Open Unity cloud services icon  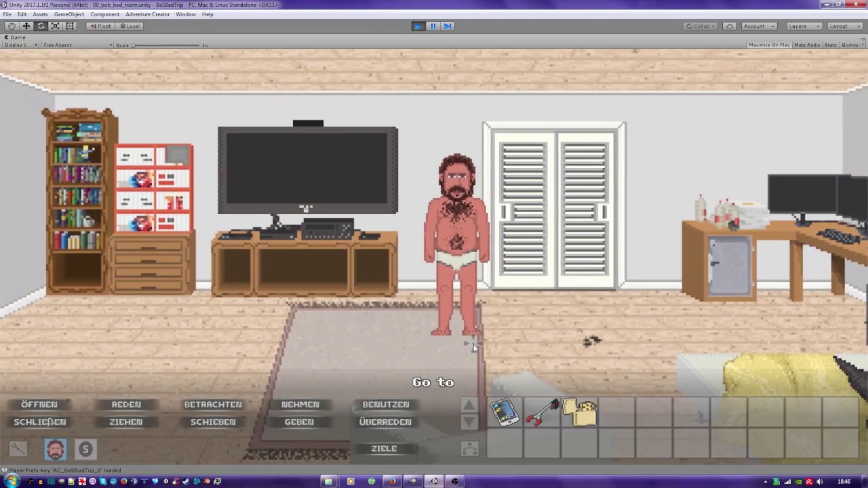pos(729,26)
